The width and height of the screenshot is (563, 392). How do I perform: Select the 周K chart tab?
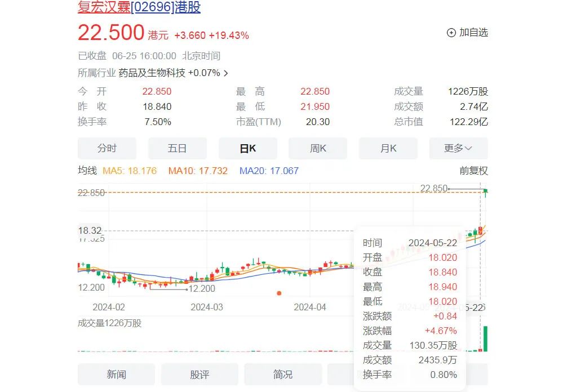point(318,148)
